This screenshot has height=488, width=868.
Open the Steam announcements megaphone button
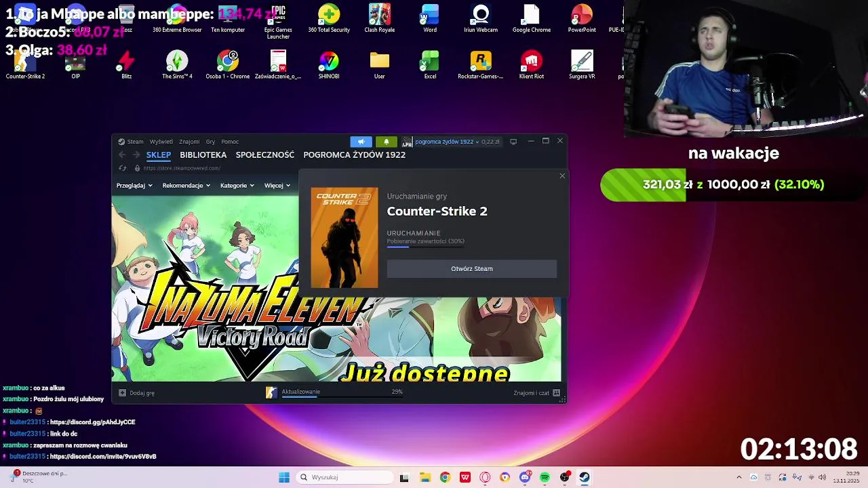coord(361,142)
